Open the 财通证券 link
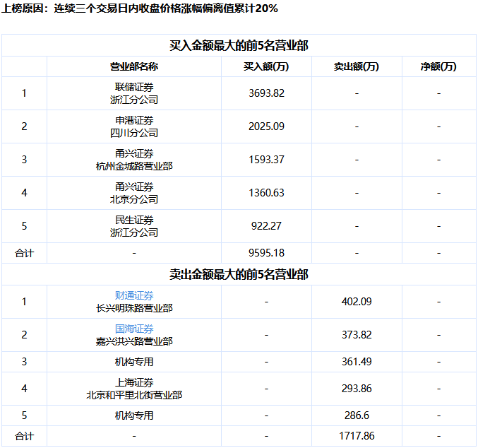Screen dimensions: 478x448 tap(134, 295)
